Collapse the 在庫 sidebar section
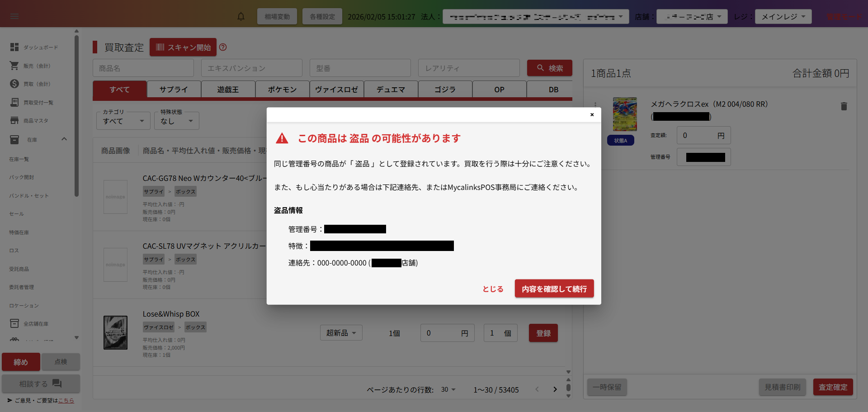 [x=64, y=139]
